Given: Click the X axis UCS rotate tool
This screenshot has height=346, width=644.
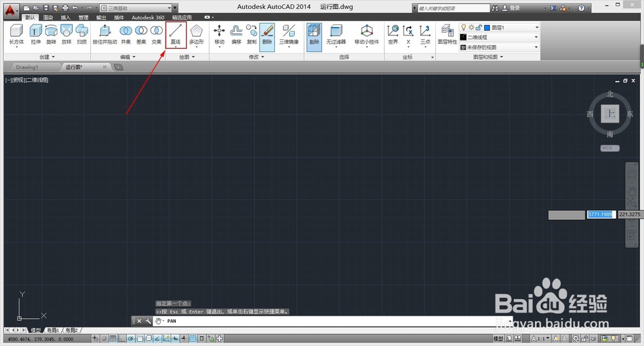Looking at the screenshot, I should [x=408, y=35].
